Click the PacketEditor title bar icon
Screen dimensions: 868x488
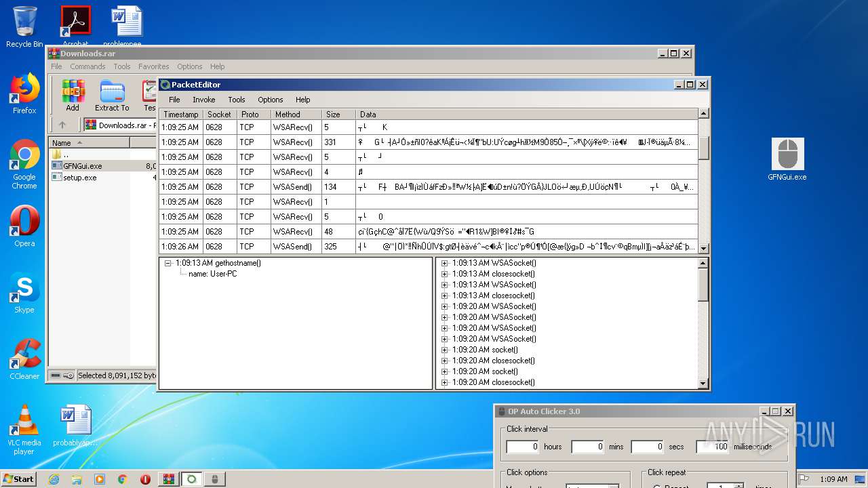click(165, 85)
